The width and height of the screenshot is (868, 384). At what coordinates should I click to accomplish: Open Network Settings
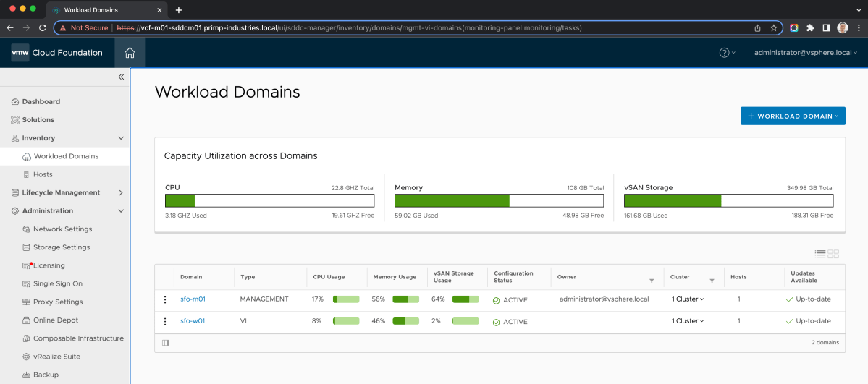point(62,229)
